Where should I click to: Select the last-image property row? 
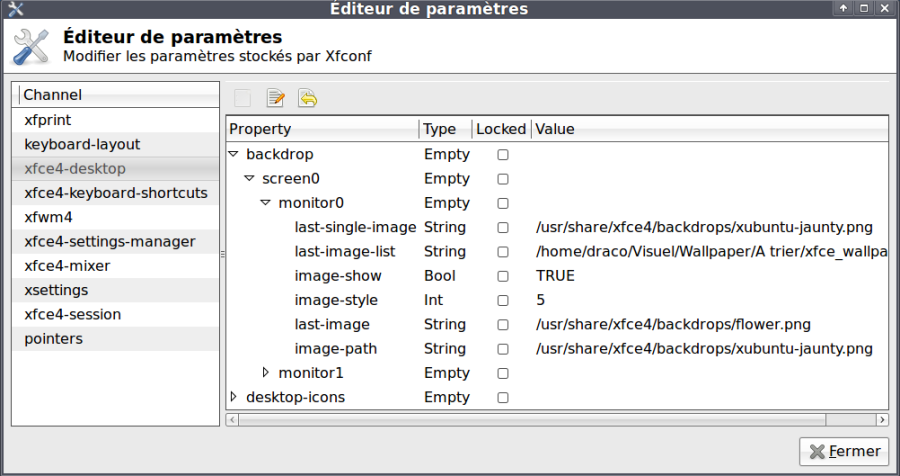coord(557,324)
